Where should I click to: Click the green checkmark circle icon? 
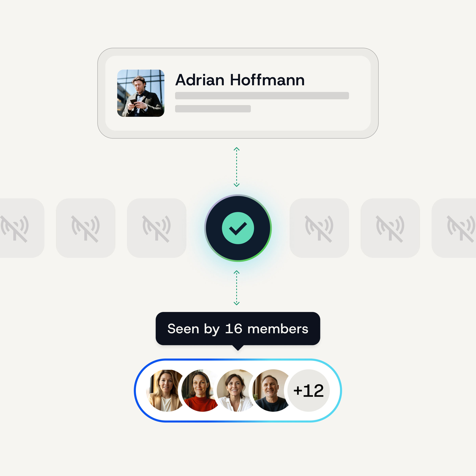point(238,228)
